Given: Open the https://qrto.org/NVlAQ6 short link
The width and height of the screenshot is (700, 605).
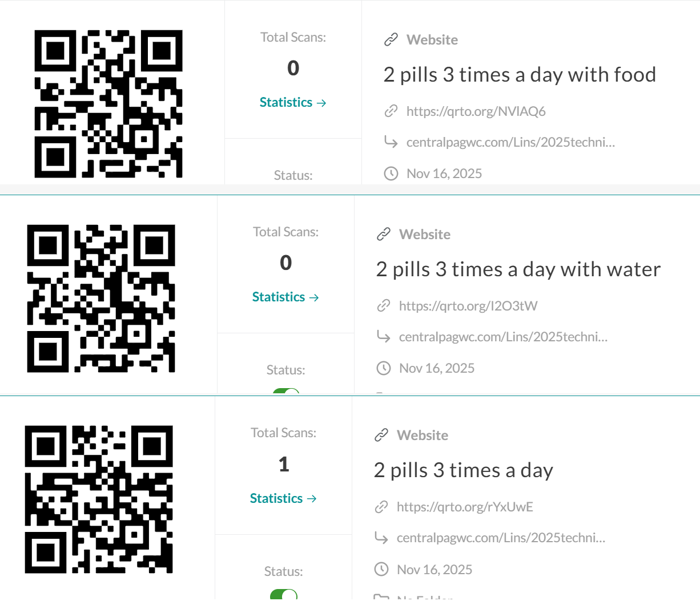Looking at the screenshot, I should tap(476, 111).
